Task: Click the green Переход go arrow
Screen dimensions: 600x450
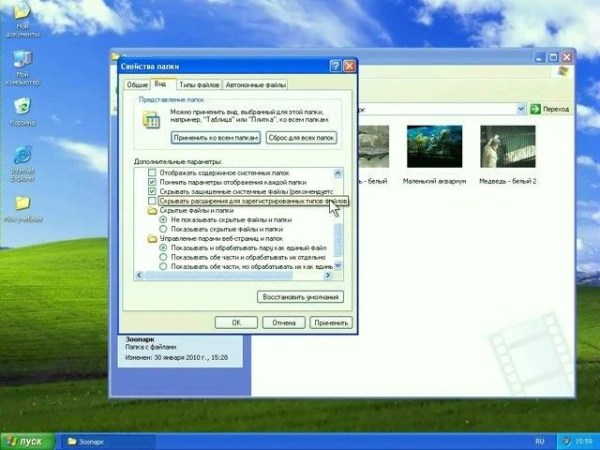Action: (536, 108)
